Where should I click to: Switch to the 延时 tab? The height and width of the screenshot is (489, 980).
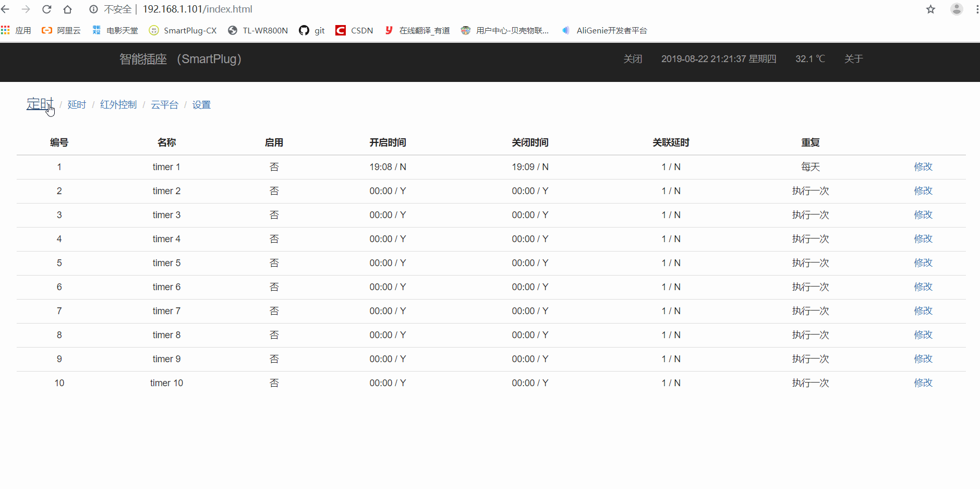pyautogui.click(x=77, y=105)
